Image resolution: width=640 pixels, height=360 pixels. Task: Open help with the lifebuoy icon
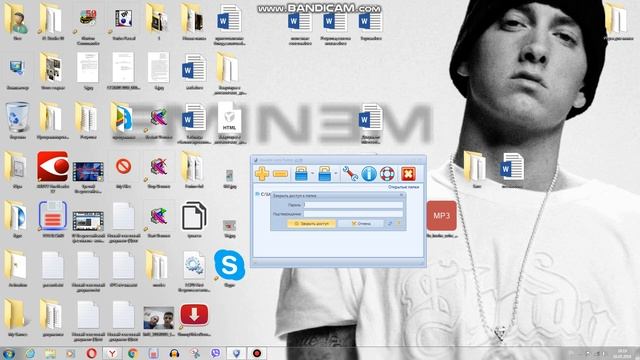pyautogui.click(x=387, y=174)
